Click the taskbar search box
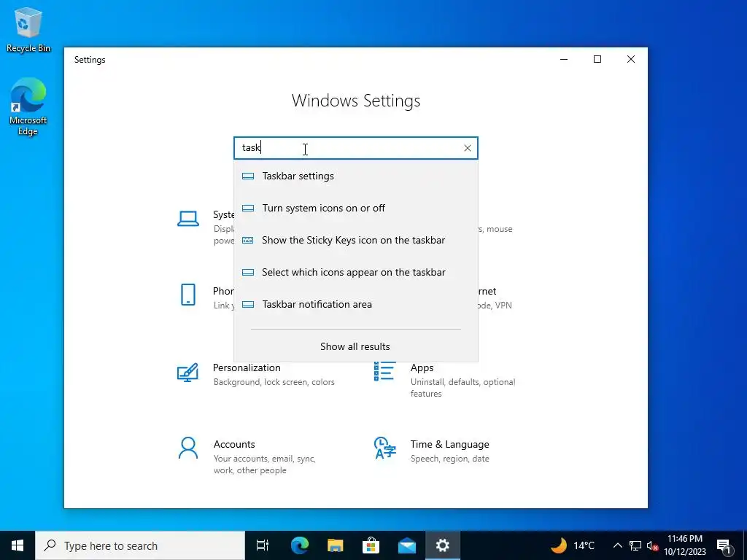Screen dimensions: 747x560 (x=140, y=545)
